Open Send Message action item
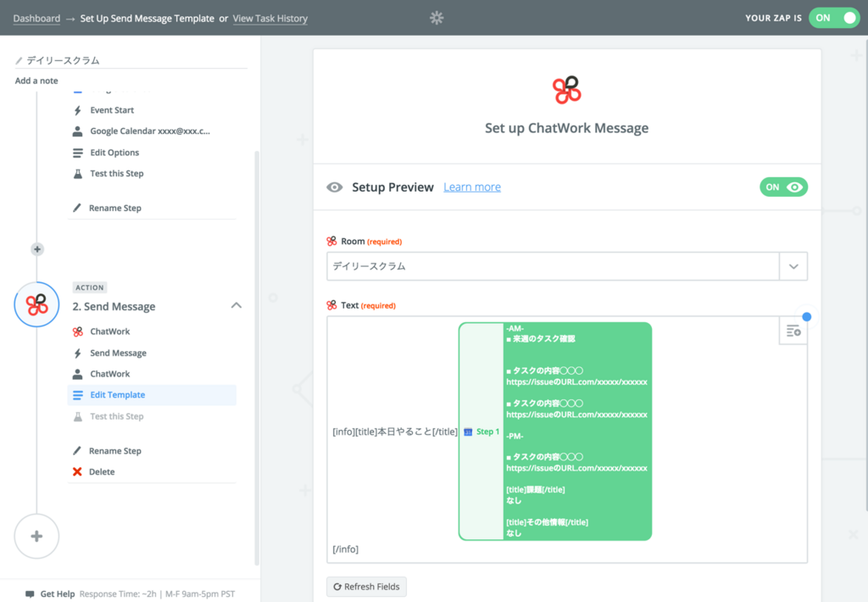This screenshot has width=868, height=602. point(119,354)
